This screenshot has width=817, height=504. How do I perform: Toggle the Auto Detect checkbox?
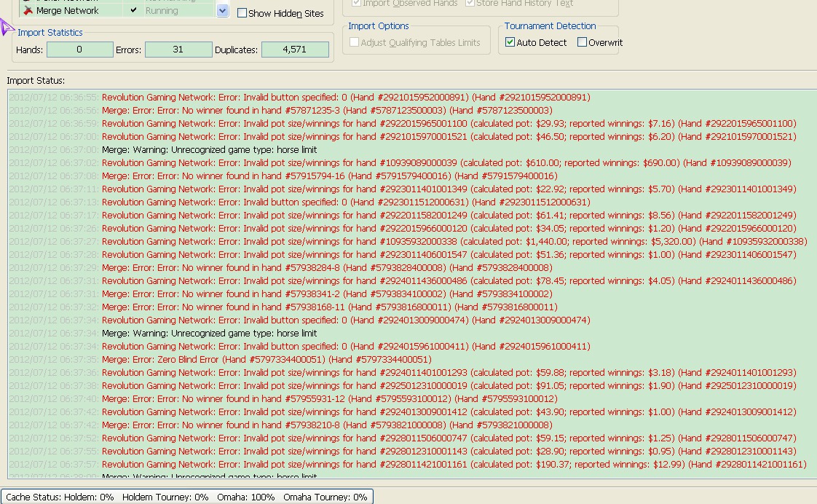click(510, 42)
